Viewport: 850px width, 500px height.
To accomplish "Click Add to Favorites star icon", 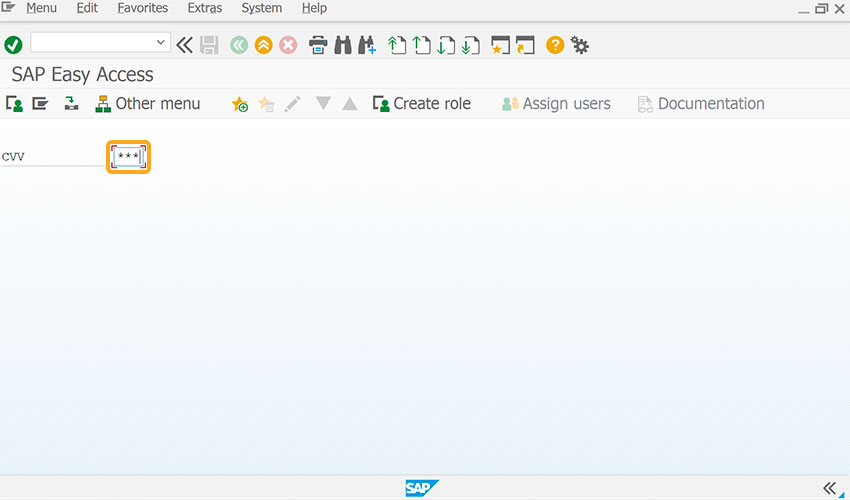I will pyautogui.click(x=240, y=104).
